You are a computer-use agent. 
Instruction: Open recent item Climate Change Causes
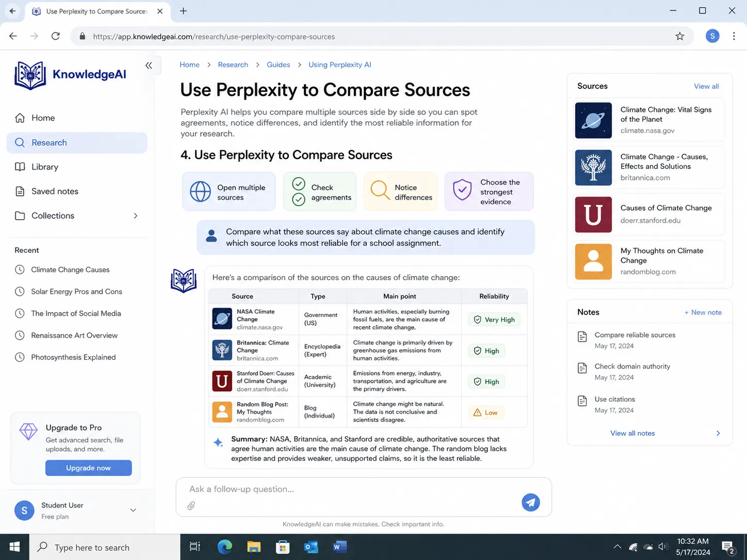coord(70,270)
